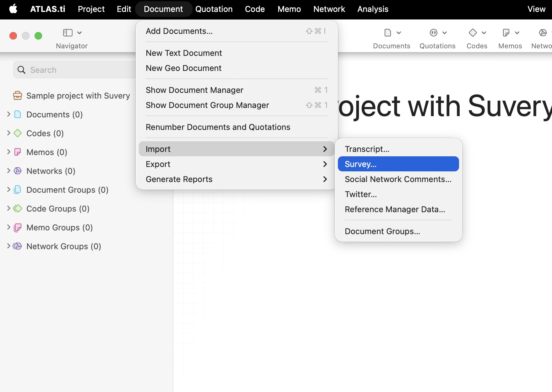Viewport: 552px width, 392px height.
Task: Choose Twitter... import option
Action: tap(398, 194)
